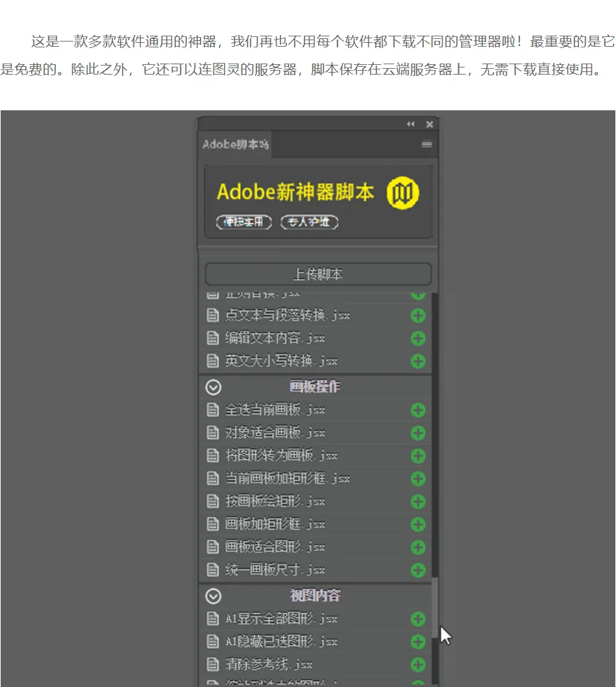Collapse the 视图内容 section
Screen dimensions: 616x687
(214, 596)
